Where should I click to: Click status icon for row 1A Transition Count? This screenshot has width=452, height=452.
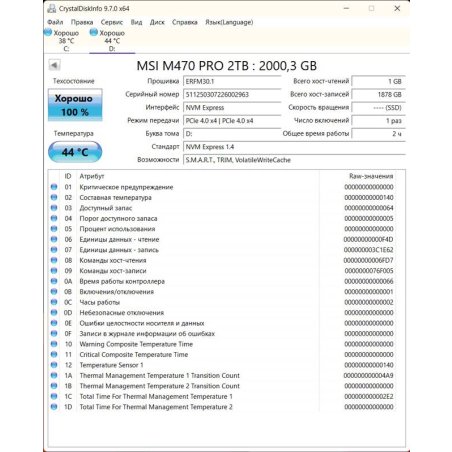54,375
